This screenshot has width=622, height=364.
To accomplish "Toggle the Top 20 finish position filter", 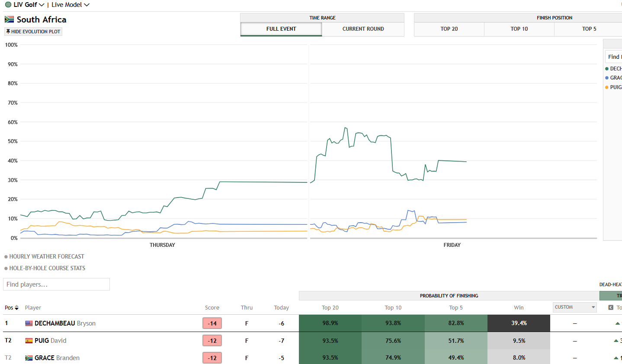I will click(449, 29).
